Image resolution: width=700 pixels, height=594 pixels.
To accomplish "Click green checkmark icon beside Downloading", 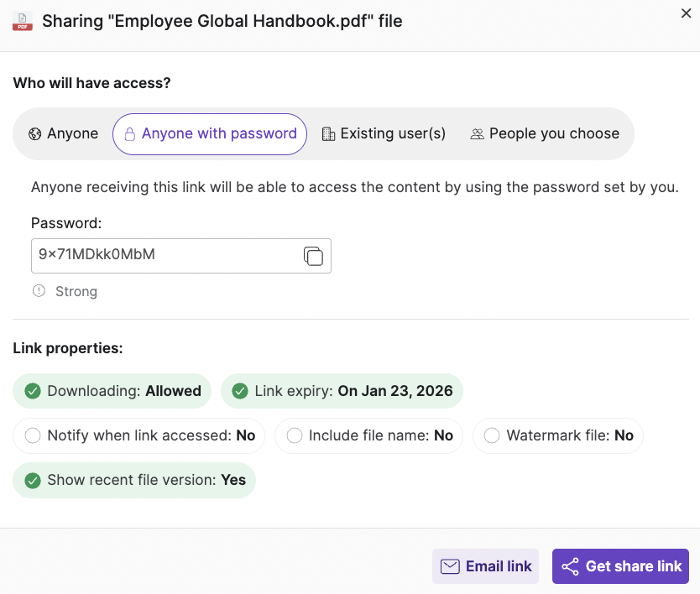I will (33, 391).
